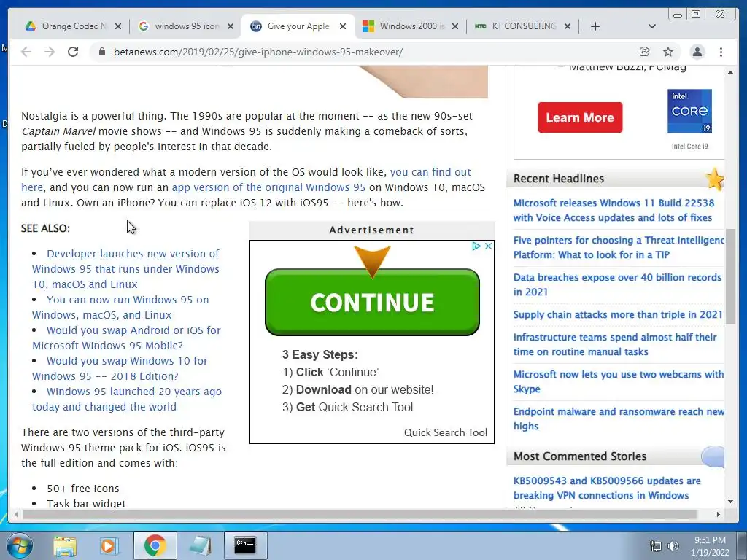747x560 pixels.
Task: Open 'app version of the original Windows 95' link
Action: [268, 187]
